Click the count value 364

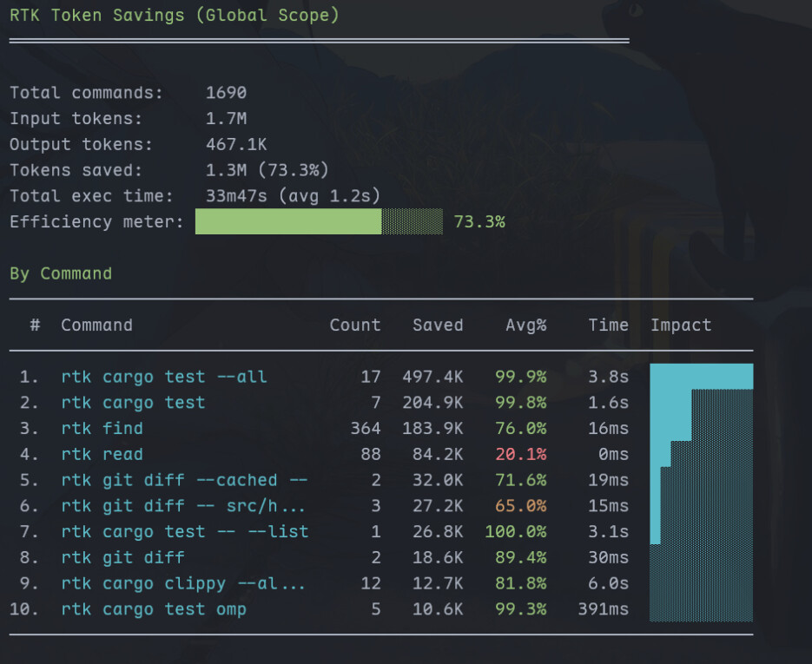tap(366, 429)
